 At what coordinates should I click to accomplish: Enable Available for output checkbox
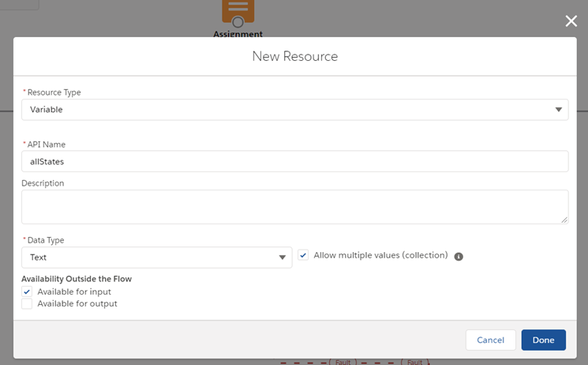click(x=27, y=303)
